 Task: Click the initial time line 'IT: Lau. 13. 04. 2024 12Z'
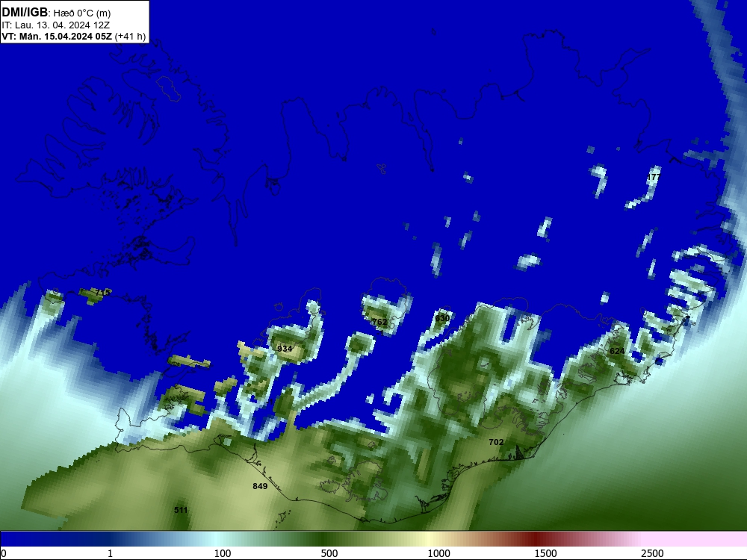55,25
